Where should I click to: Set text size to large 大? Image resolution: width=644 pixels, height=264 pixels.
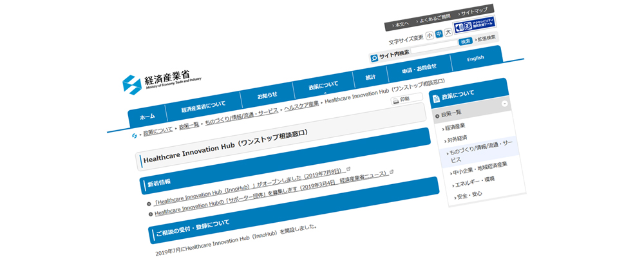(x=448, y=32)
